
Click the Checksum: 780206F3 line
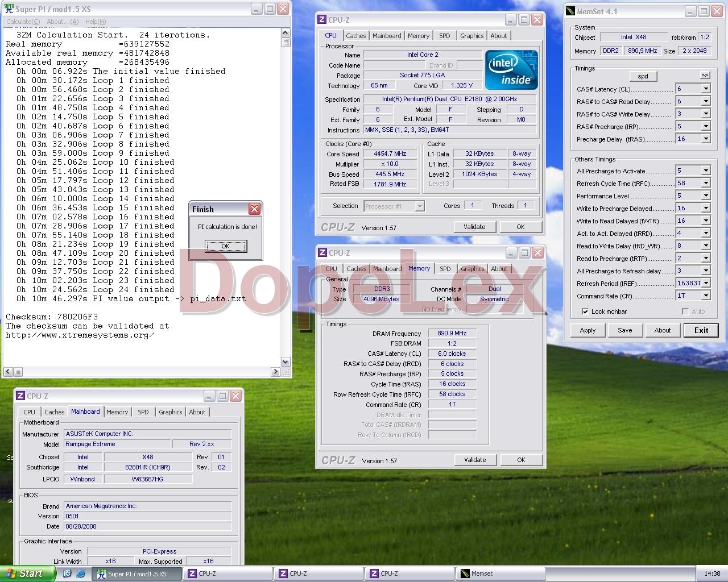(x=52, y=317)
